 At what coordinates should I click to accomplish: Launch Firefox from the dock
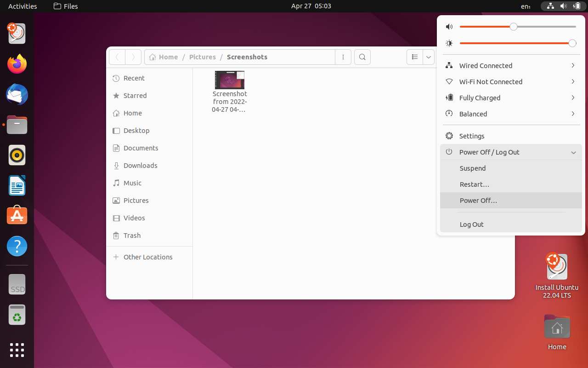coord(17,64)
